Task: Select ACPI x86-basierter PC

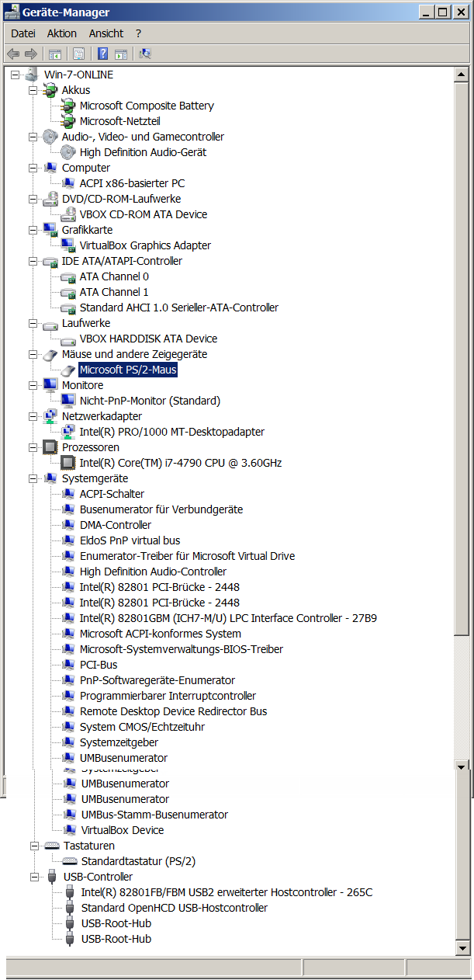Action: coord(132,183)
